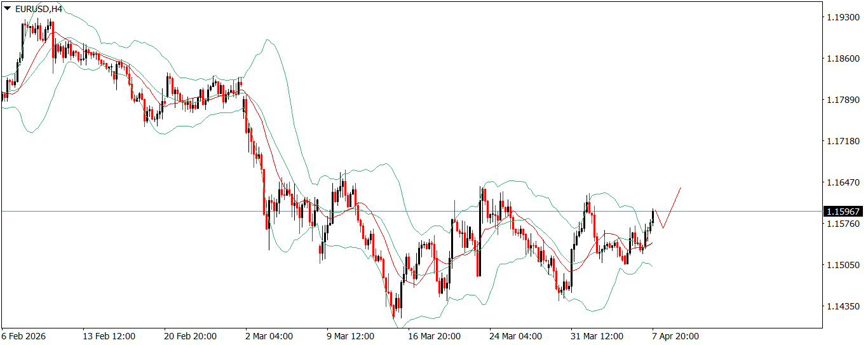Click the 6 Feb 2026 date label

point(23,336)
